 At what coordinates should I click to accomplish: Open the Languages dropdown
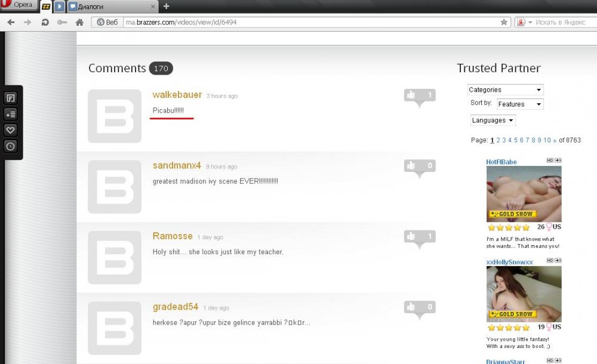tap(493, 121)
